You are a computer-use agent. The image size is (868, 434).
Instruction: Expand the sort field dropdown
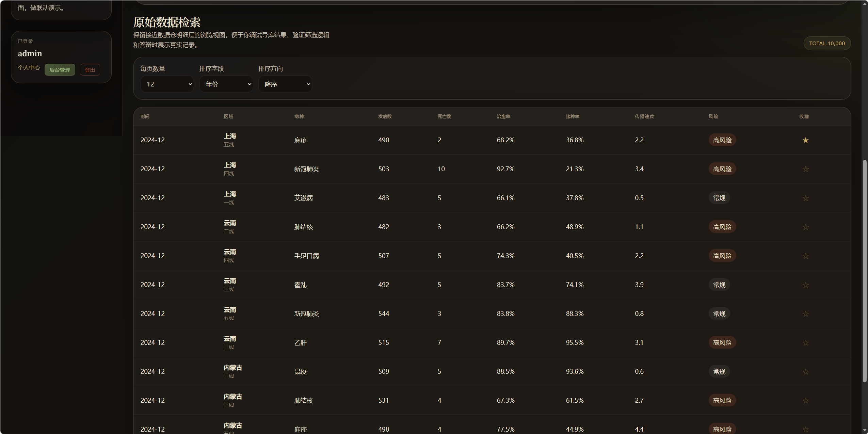[226, 84]
